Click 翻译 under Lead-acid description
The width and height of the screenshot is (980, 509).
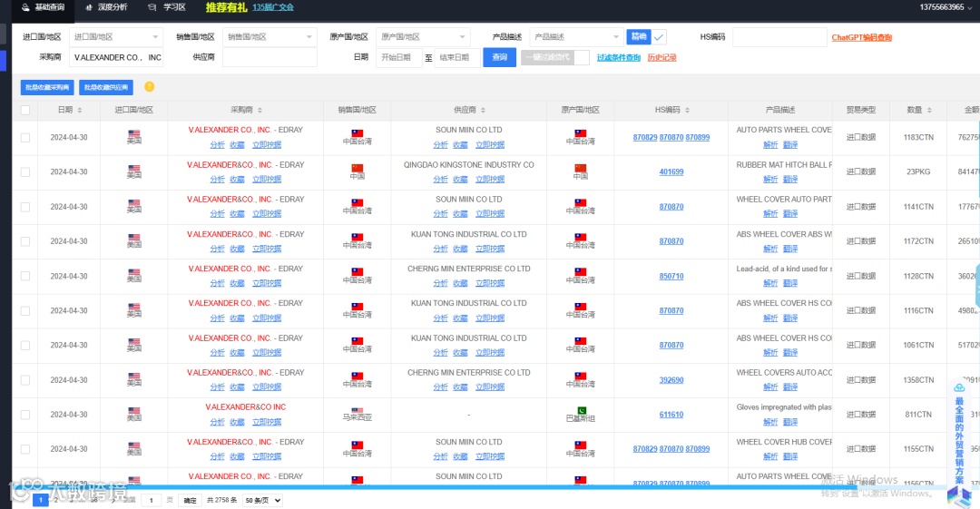pyautogui.click(x=790, y=283)
